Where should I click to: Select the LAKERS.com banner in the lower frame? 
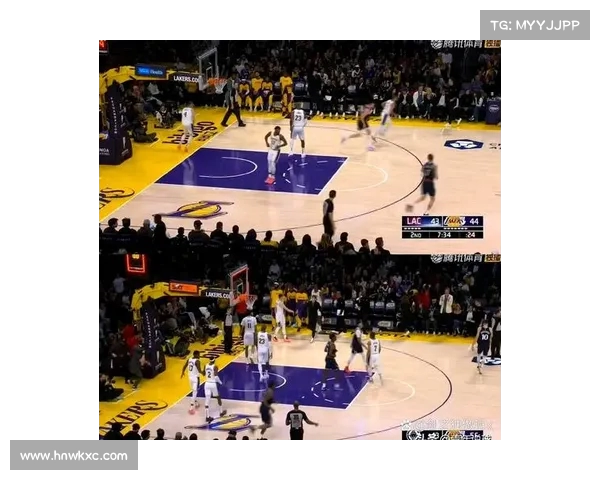point(216,294)
